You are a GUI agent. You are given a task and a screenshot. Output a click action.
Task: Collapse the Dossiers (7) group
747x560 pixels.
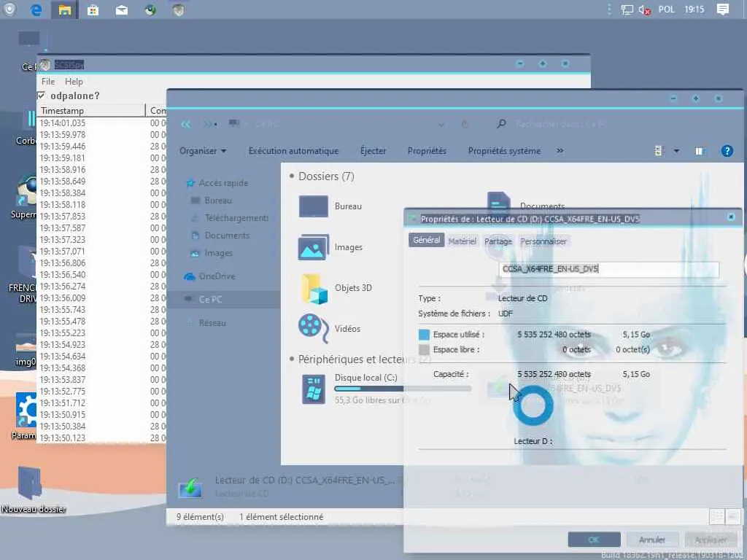(x=292, y=176)
